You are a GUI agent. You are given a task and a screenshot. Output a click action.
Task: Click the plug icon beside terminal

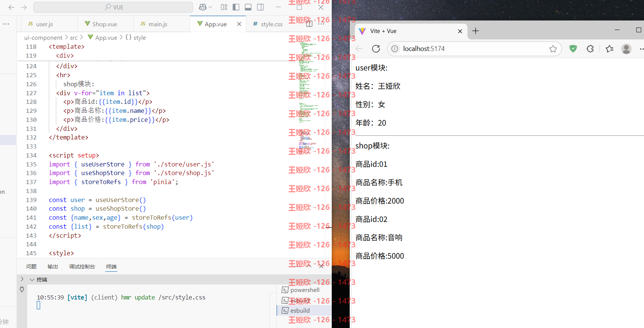pyautogui.click(x=22, y=289)
